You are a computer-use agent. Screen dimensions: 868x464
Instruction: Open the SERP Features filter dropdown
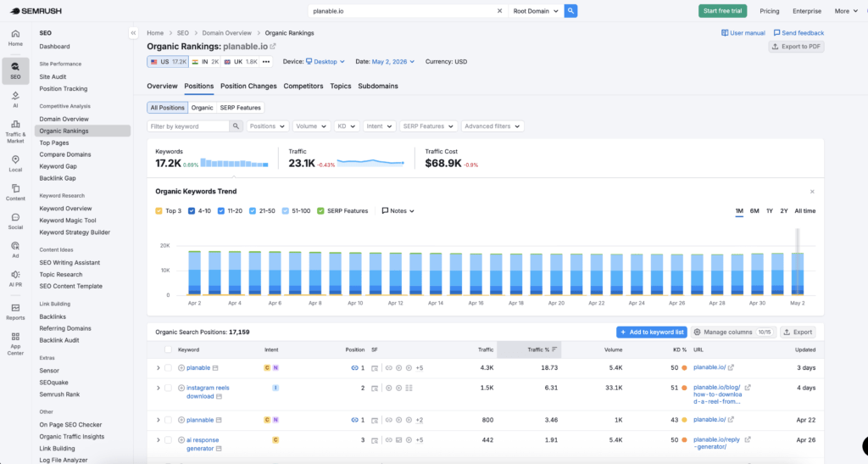click(x=428, y=126)
